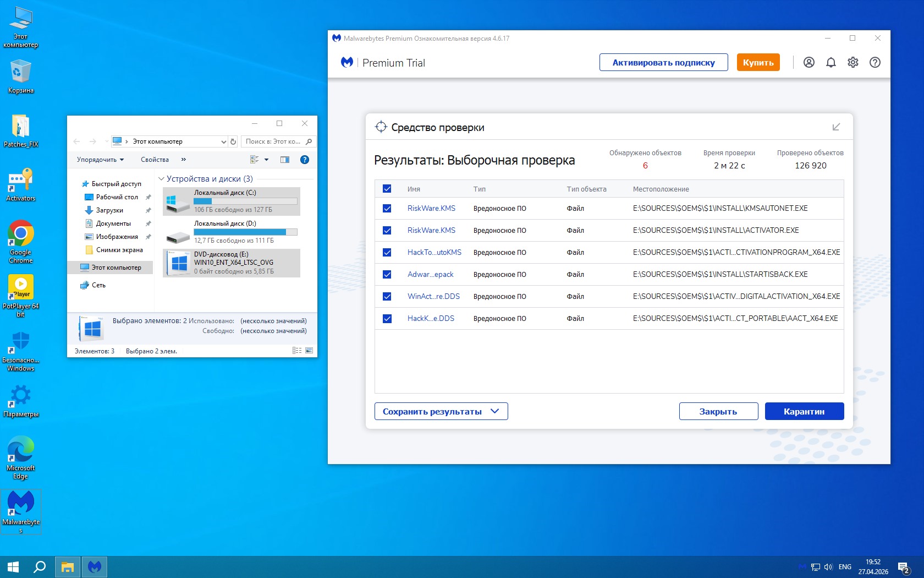This screenshot has height=578, width=924.
Task: Open Malwarebytes help question mark
Action: click(875, 62)
